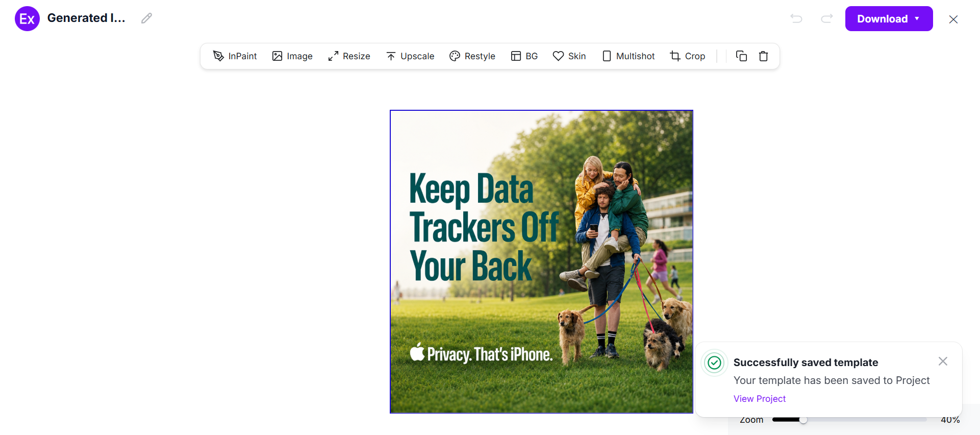
Task: Select the generated ad image on canvas
Action: [541, 261]
